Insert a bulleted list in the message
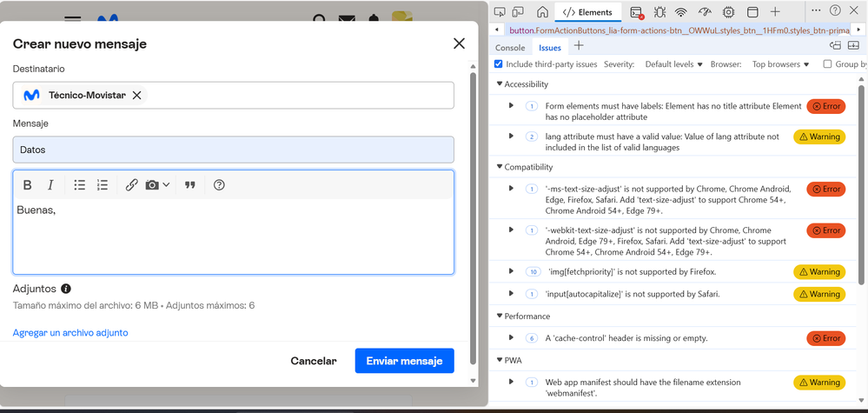This screenshot has height=413, width=868. [80, 185]
